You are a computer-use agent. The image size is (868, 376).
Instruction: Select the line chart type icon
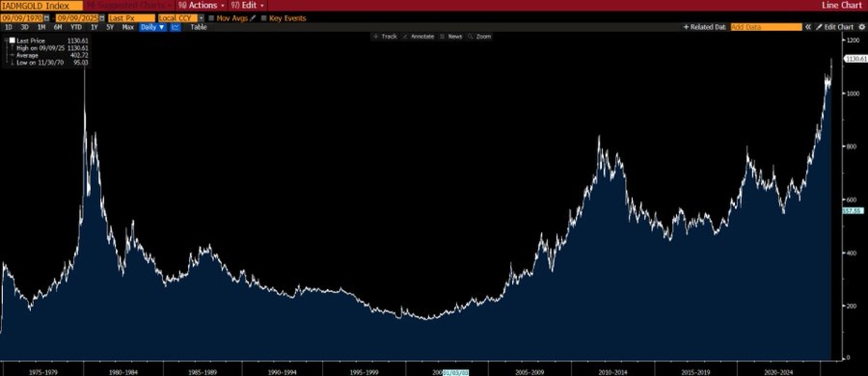point(176,27)
